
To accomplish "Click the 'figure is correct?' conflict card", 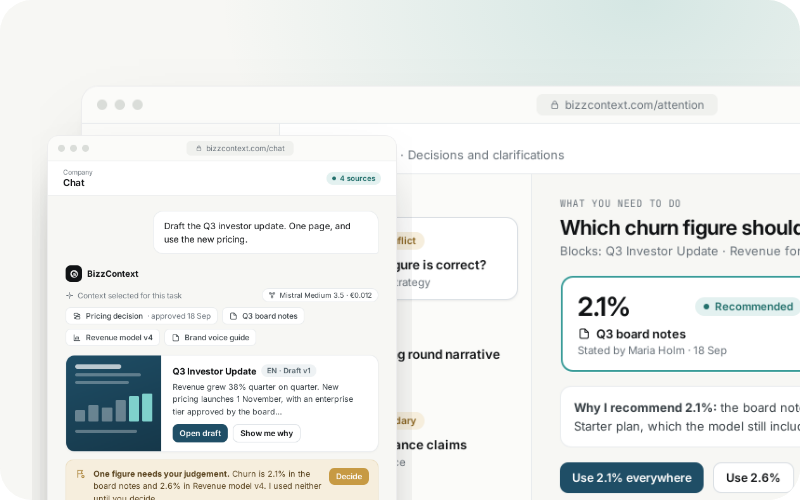I will click(458, 259).
